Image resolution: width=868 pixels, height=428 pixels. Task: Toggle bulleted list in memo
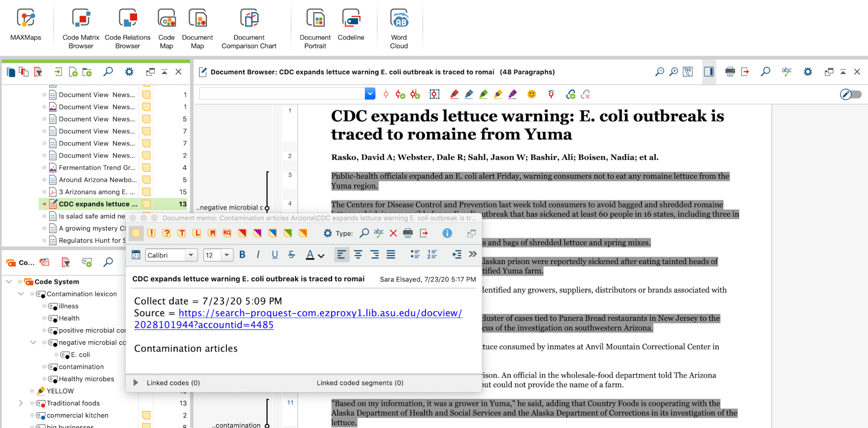pos(415,255)
